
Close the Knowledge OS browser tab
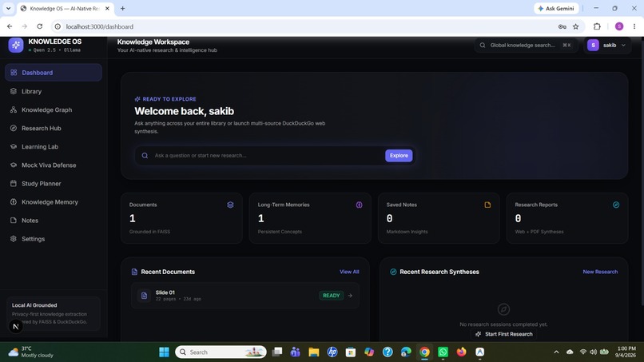pyautogui.click(x=107, y=8)
